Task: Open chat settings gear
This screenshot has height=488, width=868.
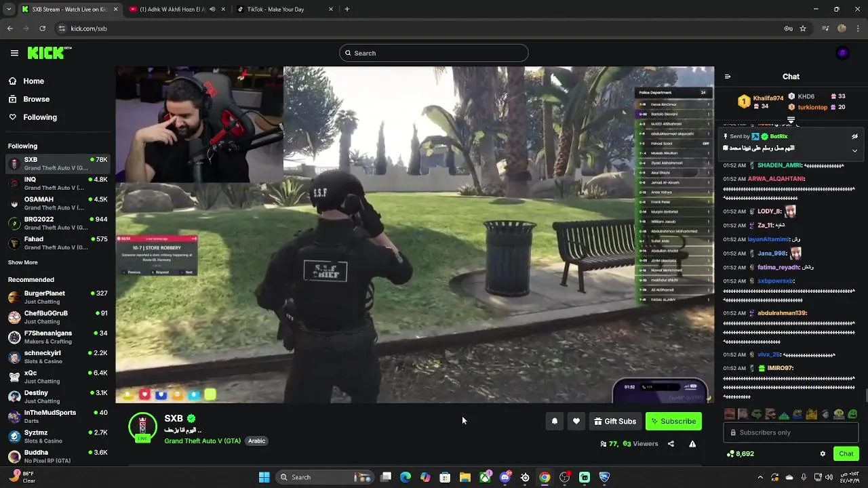Action: (x=823, y=453)
